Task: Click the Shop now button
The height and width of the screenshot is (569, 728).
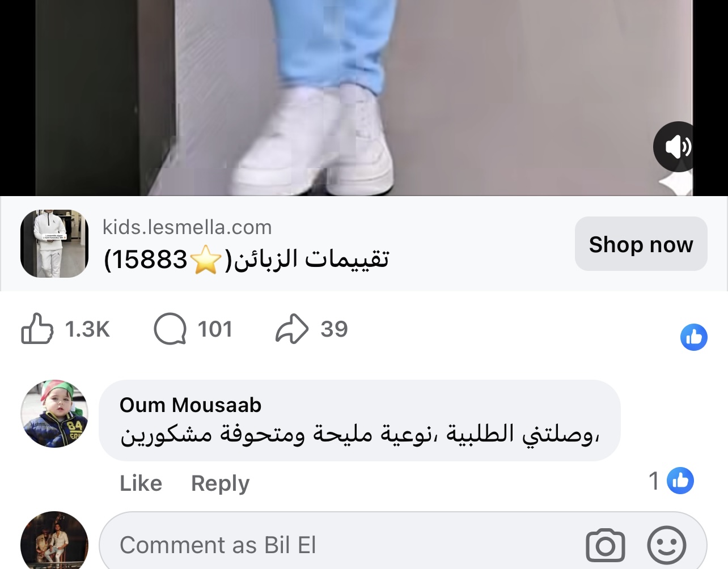Action: (641, 244)
